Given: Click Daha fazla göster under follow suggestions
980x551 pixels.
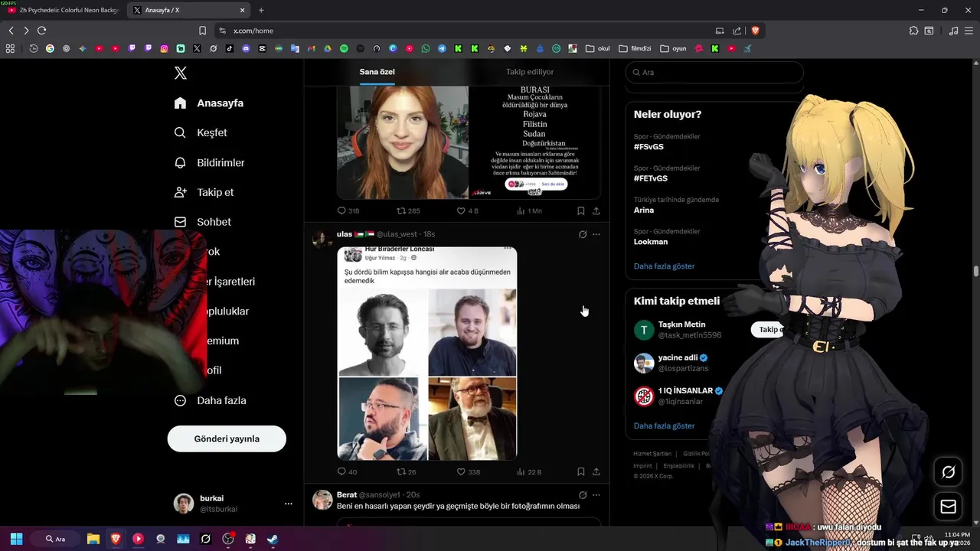Looking at the screenshot, I should click(x=664, y=425).
